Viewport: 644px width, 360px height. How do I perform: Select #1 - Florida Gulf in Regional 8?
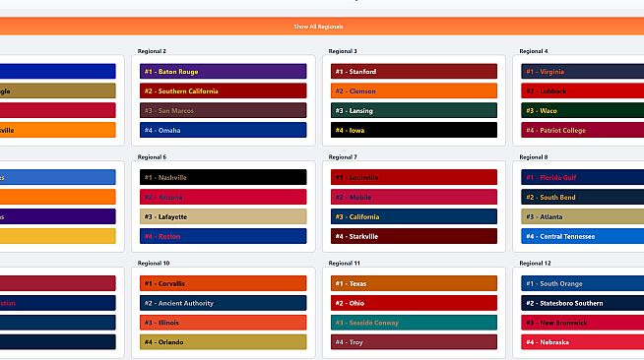click(582, 177)
